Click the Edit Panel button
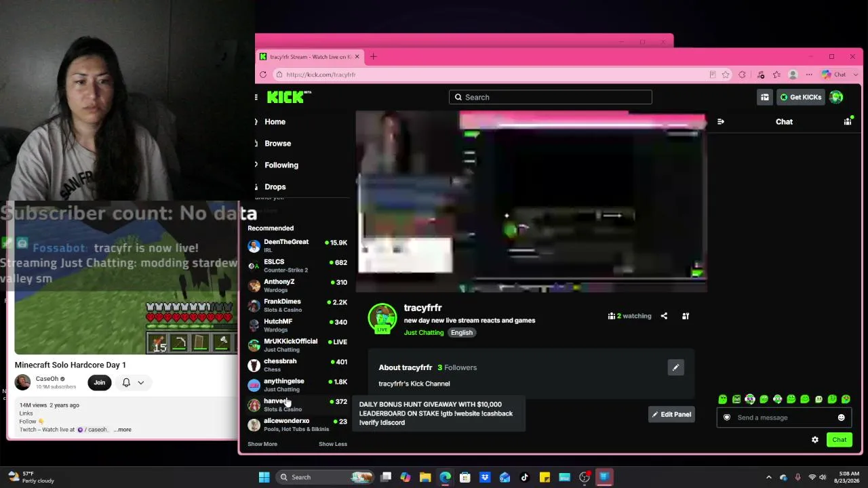The image size is (868, 488). 671,414
